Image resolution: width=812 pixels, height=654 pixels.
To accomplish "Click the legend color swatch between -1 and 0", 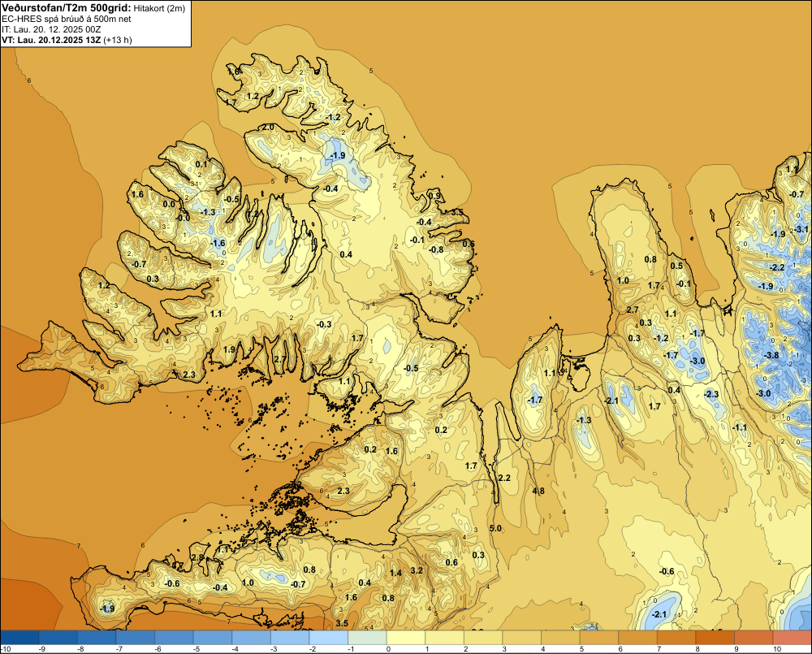I will [x=367, y=638].
